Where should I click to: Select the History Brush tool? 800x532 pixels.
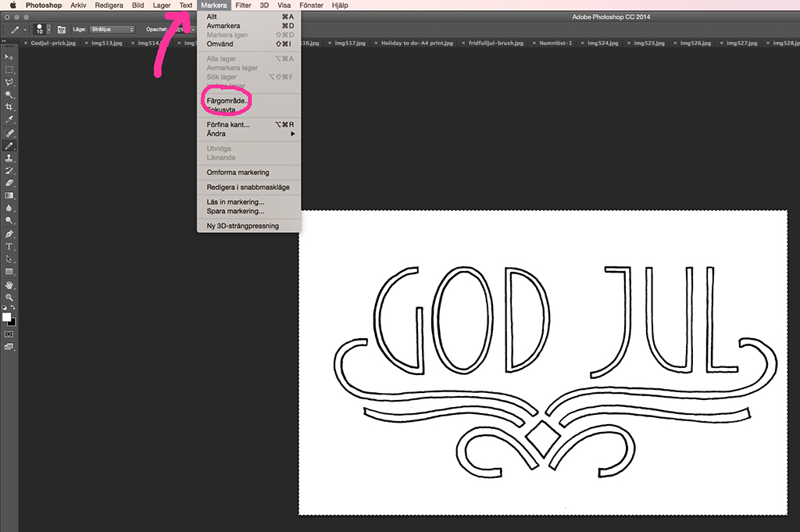tap(9, 171)
